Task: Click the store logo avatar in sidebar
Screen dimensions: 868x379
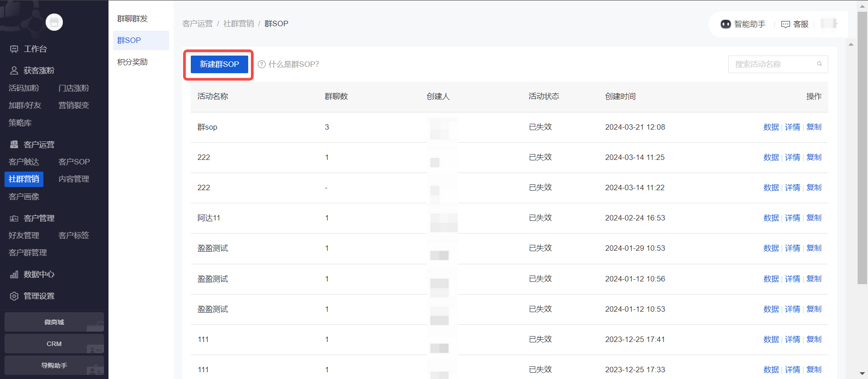Action: point(54,22)
